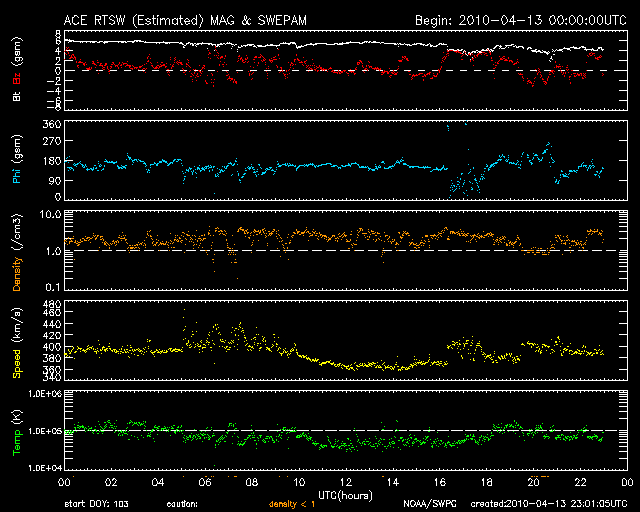Click the '10.0' density tick label
Image resolution: width=640 pixels, height=512 pixels.
pyautogui.click(x=51, y=214)
